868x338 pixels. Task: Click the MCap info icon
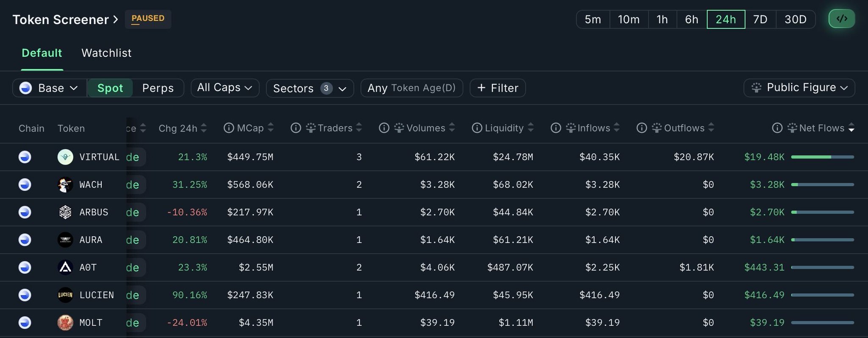pos(228,128)
